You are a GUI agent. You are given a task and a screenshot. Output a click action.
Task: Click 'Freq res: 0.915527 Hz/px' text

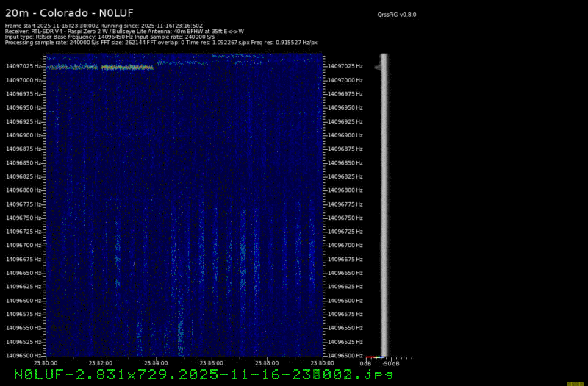284,43
